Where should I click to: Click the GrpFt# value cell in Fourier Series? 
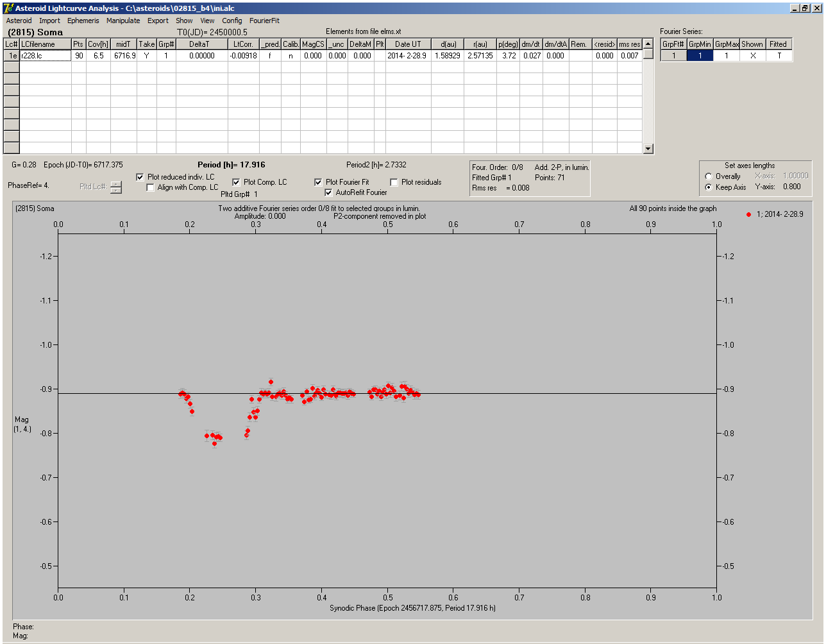pos(674,56)
